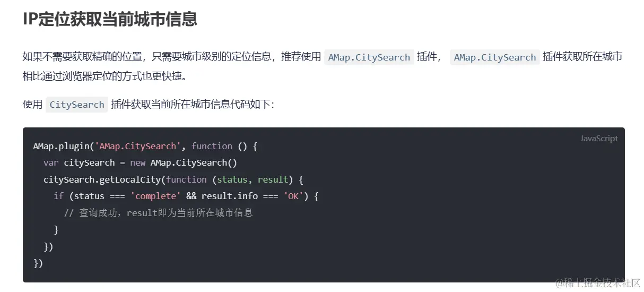Click the 'OK' string literal
The image size is (644, 292).
(x=293, y=196)
